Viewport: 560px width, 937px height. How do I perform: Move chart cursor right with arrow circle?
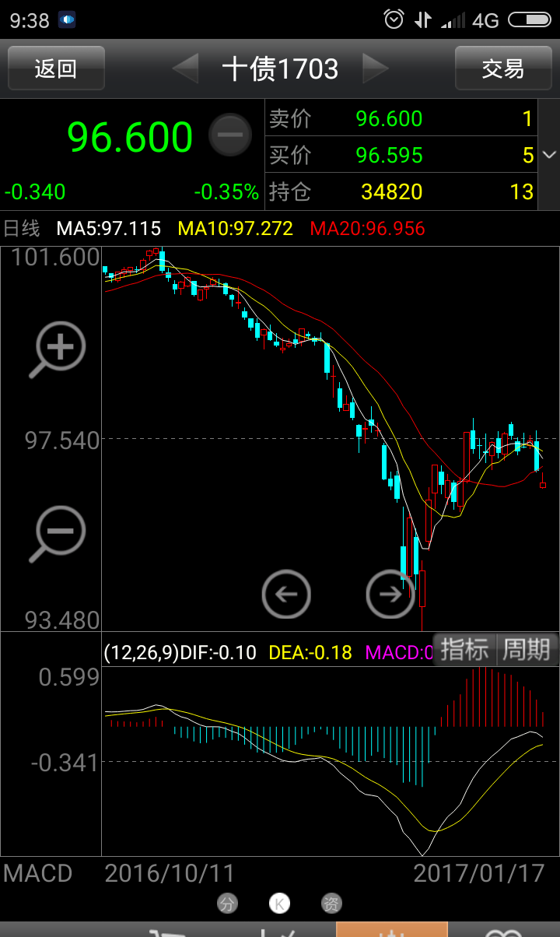(390, 595)
